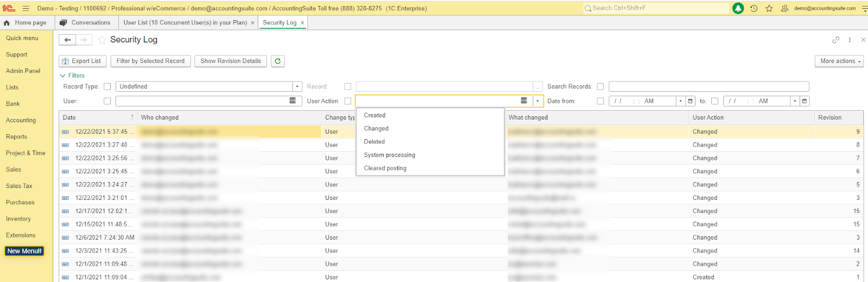The image size is (868, 282).
Task: Open calendar picker for the 'to' date
Action: 805,101
